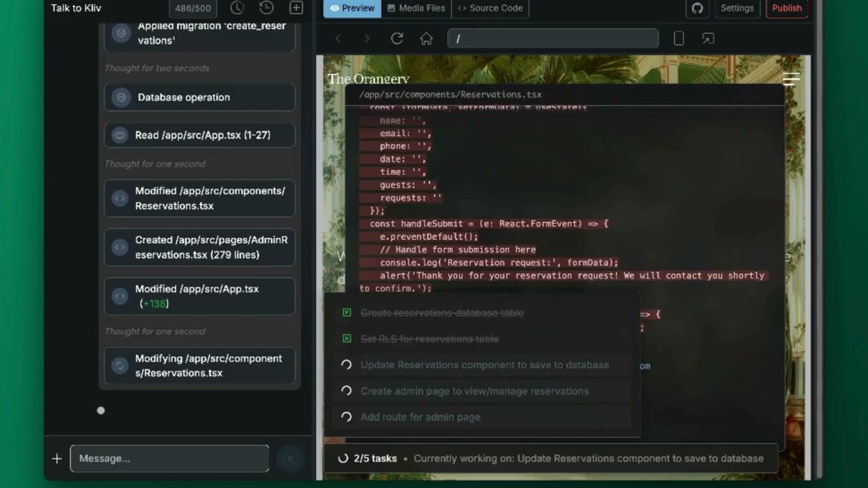This screenshot has height=488, width=868.
Task: Switch to the Preview tab
Action: (x=352, y=8)
